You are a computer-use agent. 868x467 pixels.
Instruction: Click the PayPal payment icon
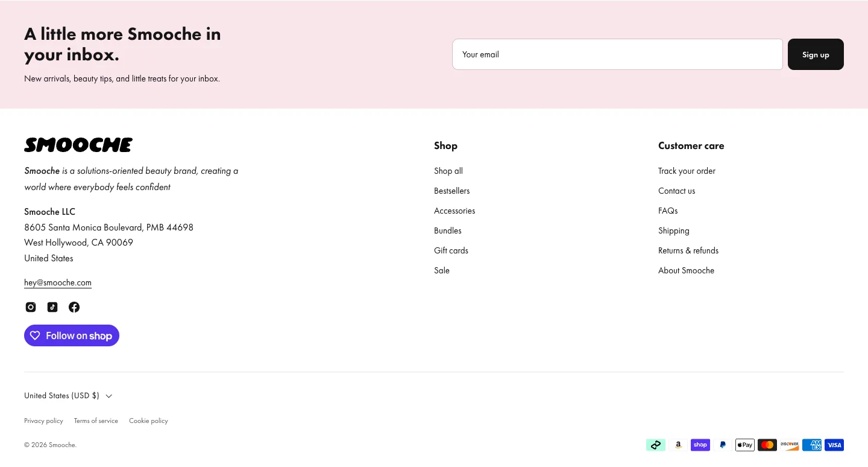pyautogui.click(x=723, y=445)
